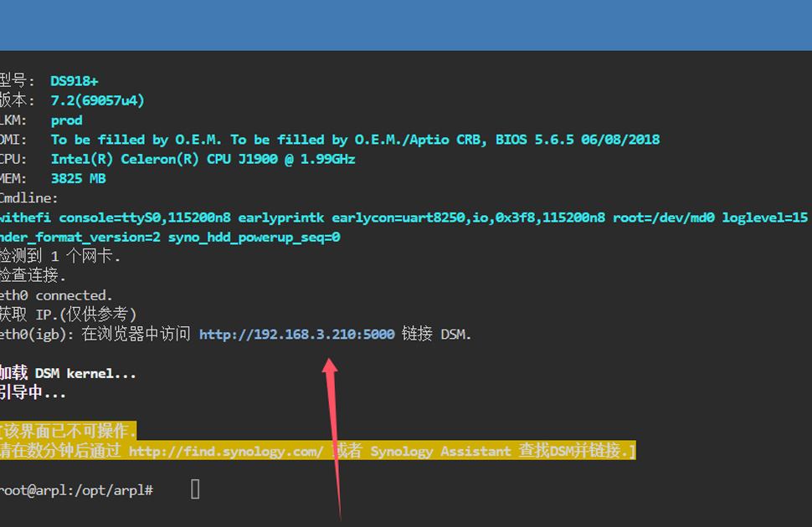Click the '检测到 1 个网卡' line

coord(60,257)
